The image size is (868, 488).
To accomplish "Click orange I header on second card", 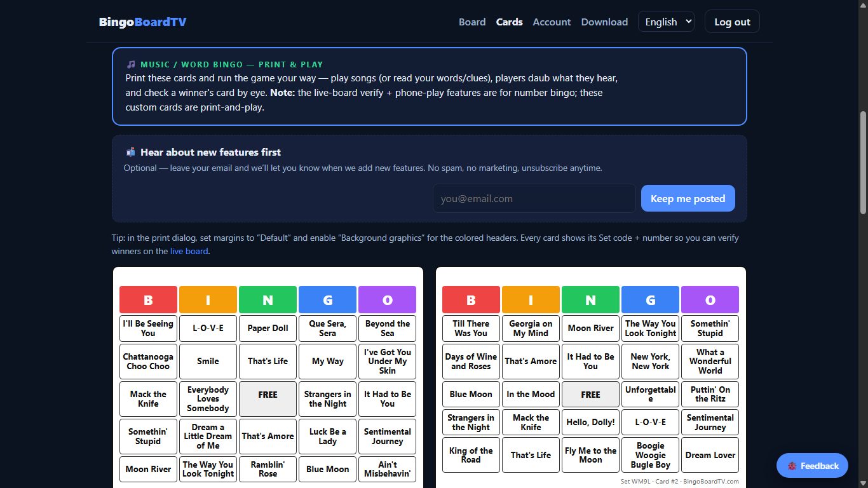I will [x=531, y=300].
